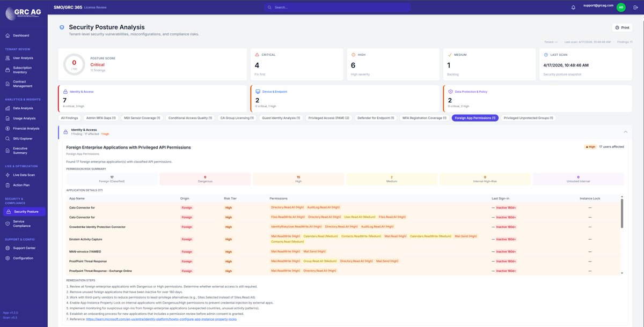Click the posture score gauge ring
644x327 pixels.
pyautogui.click(x=74, y=64)
